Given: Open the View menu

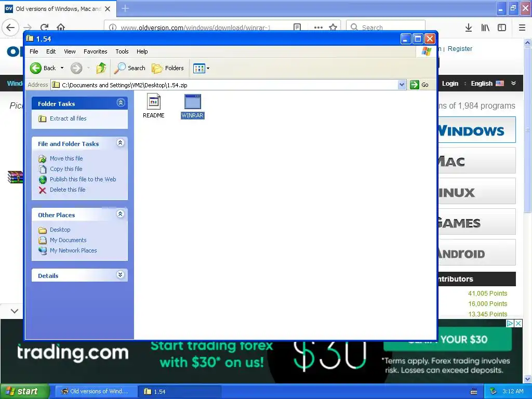Looking at the screenshot, I should click(x=70, y=51).
